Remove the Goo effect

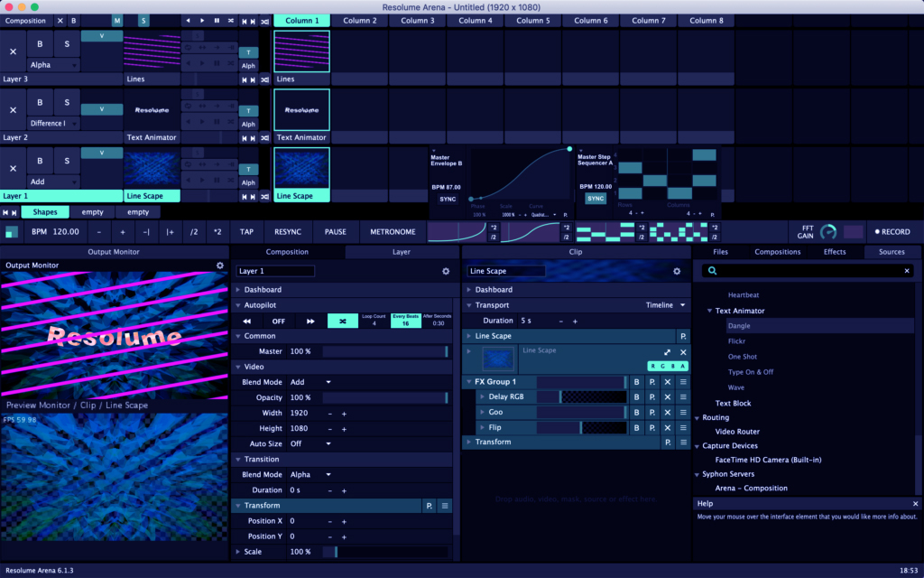(668, 412)
